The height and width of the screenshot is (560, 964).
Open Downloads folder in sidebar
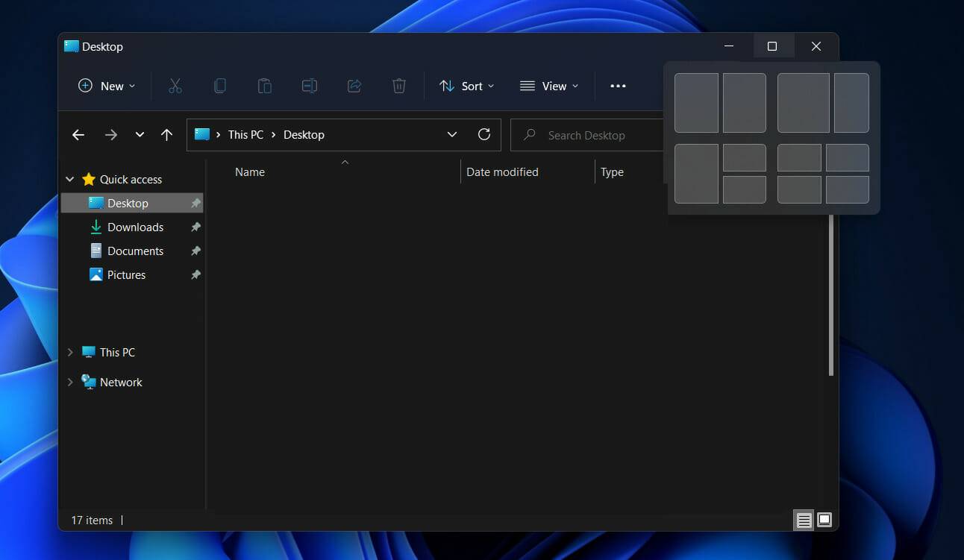(135, 227)
